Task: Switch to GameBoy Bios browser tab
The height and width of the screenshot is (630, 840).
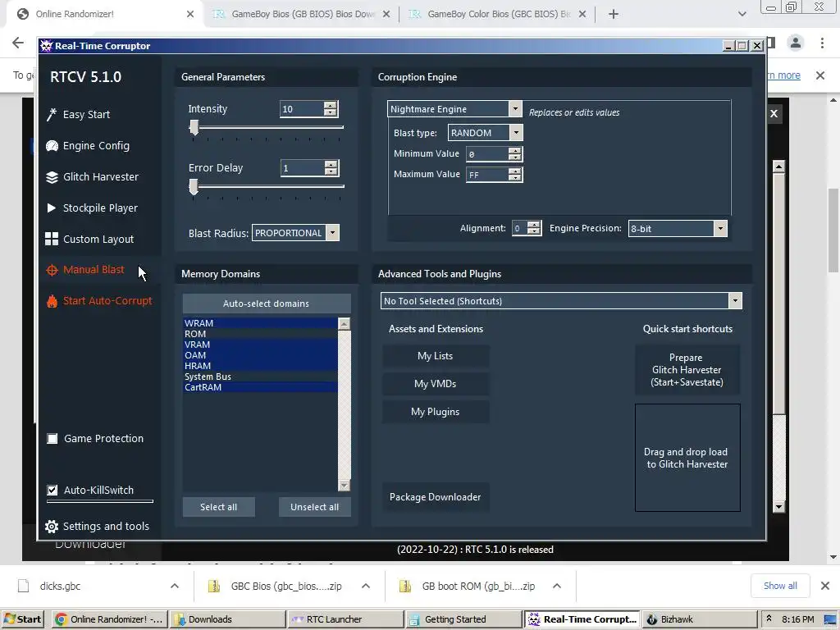Action: point(301,14)
